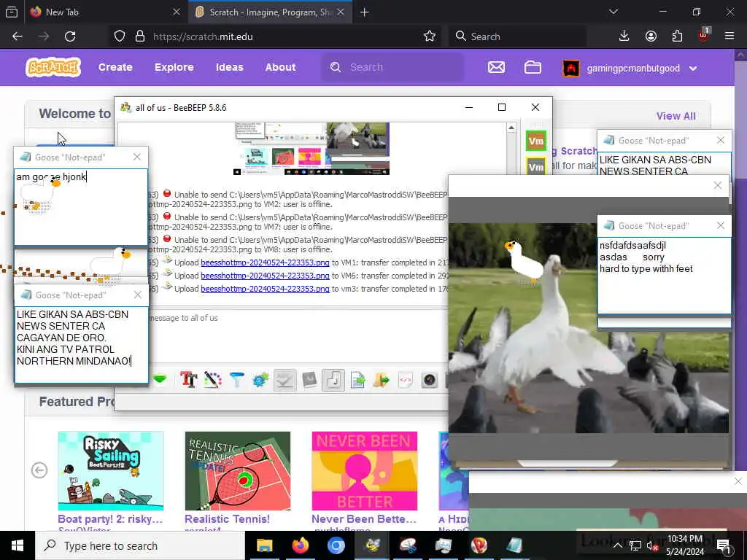This screenshot has width=747, height=560.
Task: Select the yellow Vm user avatar in BeeBEEP
Action: coord(536,166)
